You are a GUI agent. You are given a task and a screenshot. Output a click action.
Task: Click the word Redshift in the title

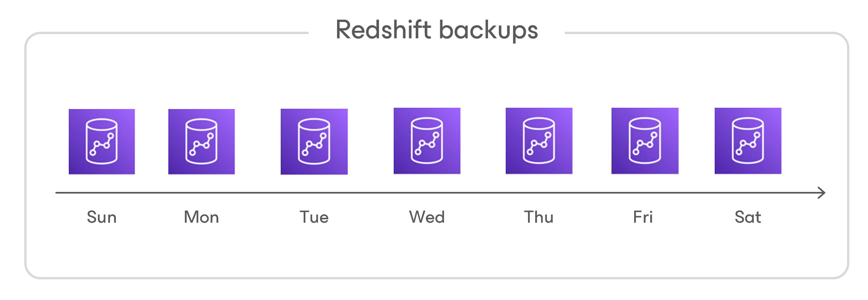[384, 30]
